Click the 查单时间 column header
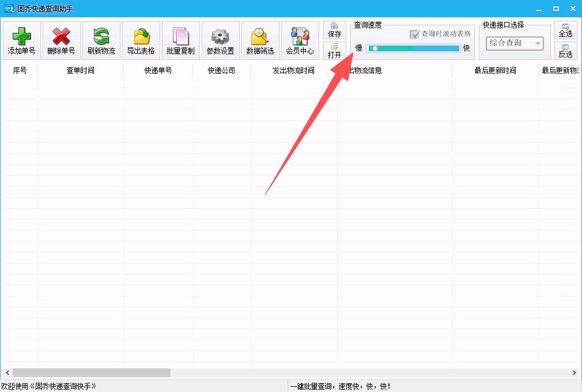Image resolution: width=582 pixels, height=392 pixels. (x=81, y=70)
